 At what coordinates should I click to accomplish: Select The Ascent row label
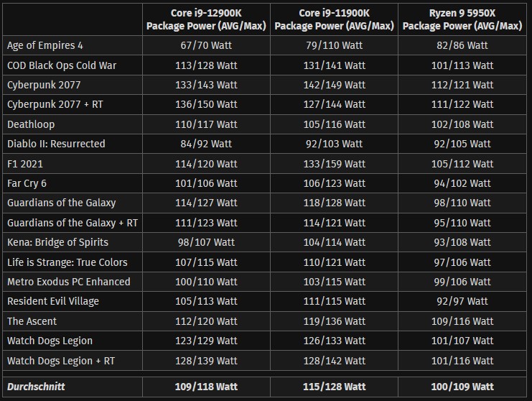coord(32,321)
